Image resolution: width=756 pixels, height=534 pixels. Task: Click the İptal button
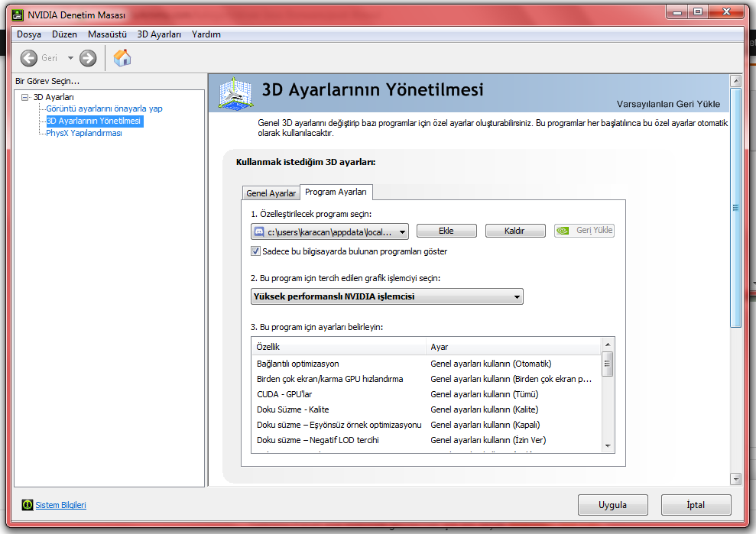696,505
